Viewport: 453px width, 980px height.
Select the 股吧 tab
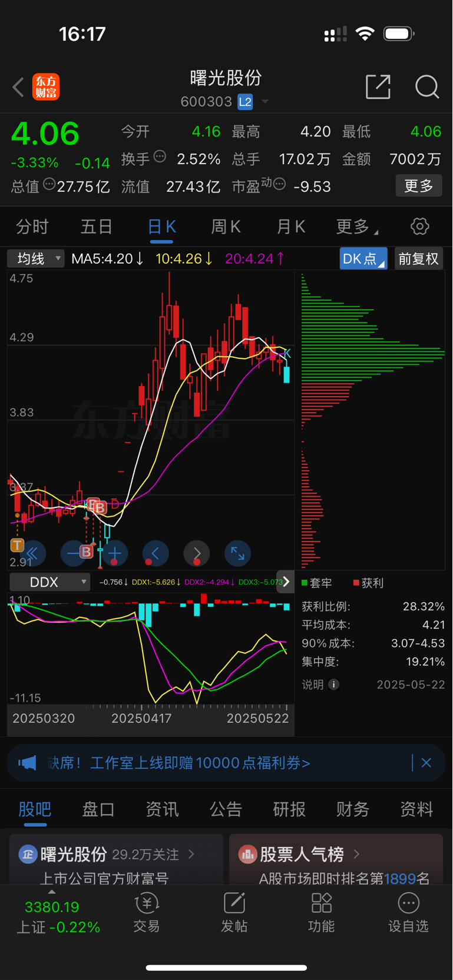[35, 810]
